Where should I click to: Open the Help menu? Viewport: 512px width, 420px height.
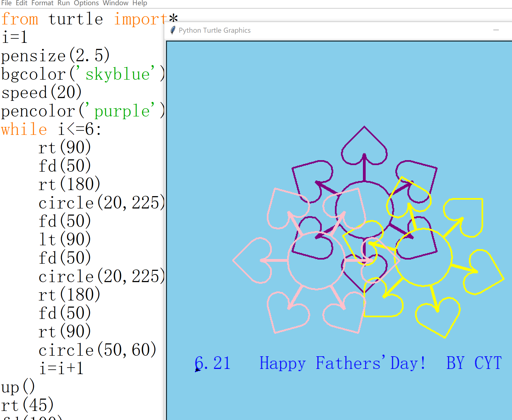coord(140,3)
